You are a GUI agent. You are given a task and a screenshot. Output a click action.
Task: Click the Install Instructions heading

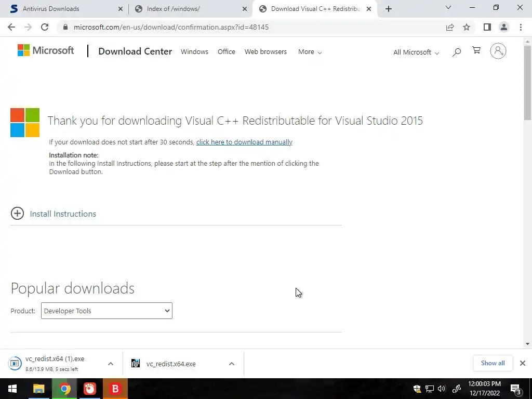pos(63,214)
